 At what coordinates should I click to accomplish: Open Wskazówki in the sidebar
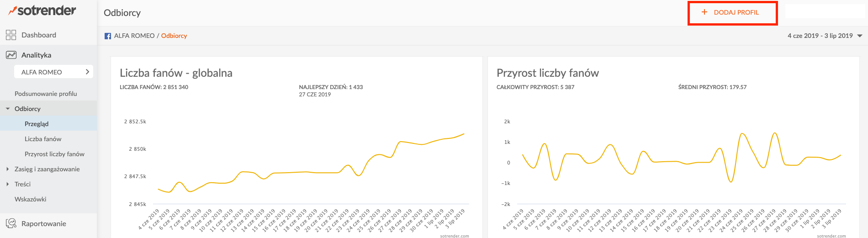(30, 199)
